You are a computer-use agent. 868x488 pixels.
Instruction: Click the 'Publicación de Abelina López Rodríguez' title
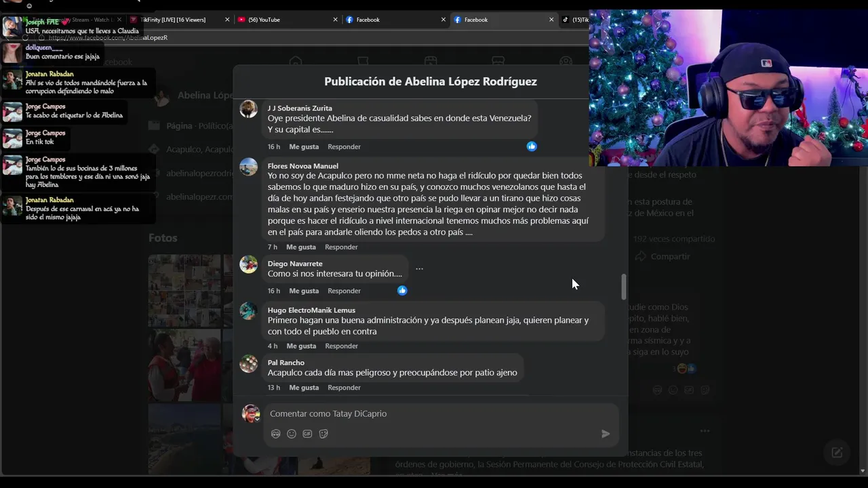[431, 81]
